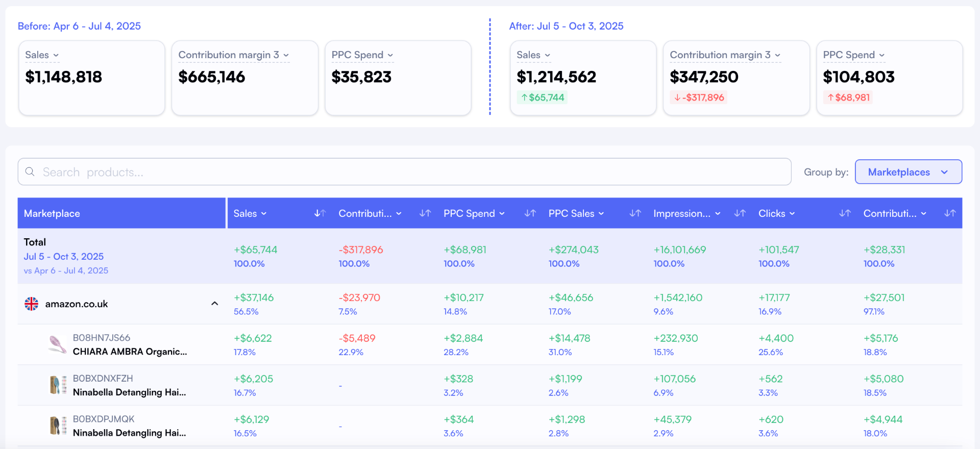The width and height of the screenshot is (980, 449).
Task: Click the Before: Apr 6 - Jul 4, 2025 label
Action: (79, 26)
